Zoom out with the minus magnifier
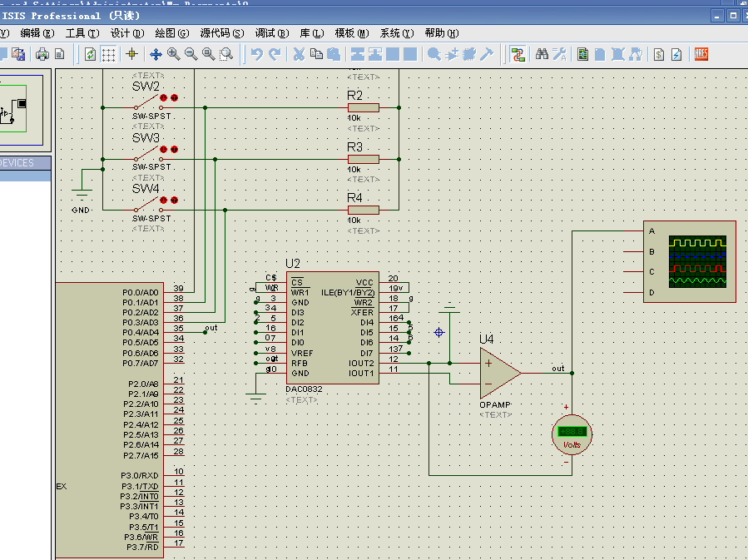Viewport: 748px width, 560px height. point(191,54)
